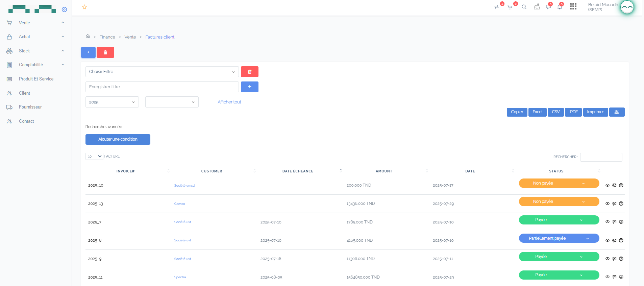
Task: View invoice 2025_7 with eye icon
Action: [608, 222]
